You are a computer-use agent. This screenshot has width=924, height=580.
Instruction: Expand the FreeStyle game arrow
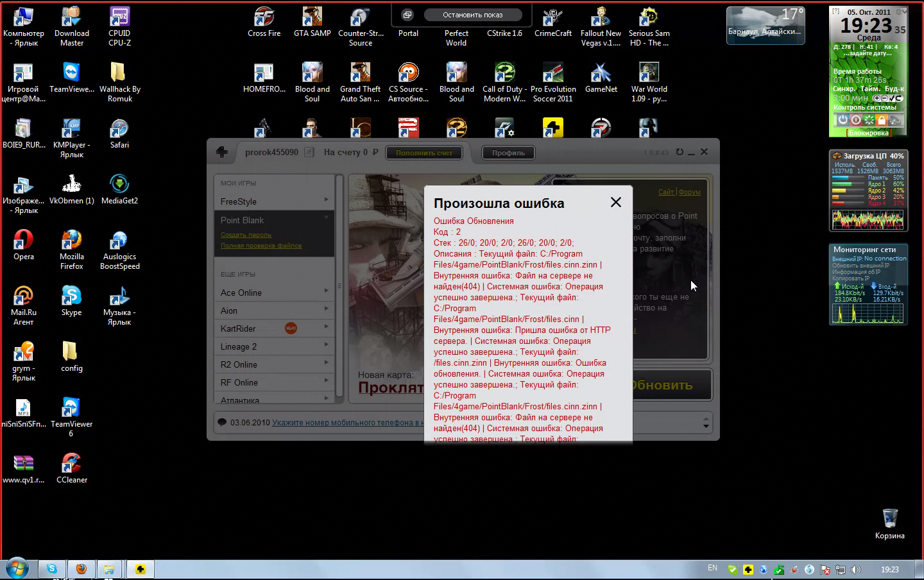coord(327,200)
